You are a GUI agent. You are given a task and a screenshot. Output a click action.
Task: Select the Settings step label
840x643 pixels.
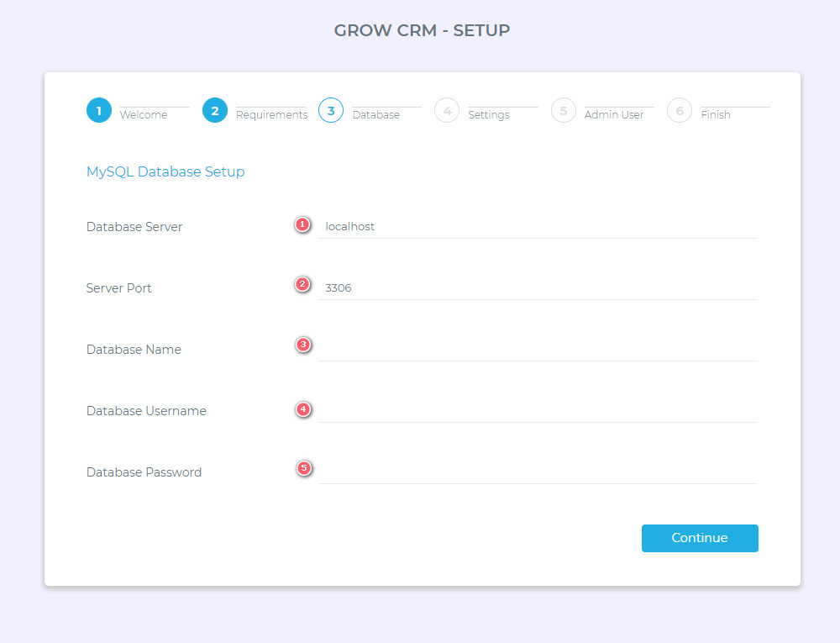click(x=489, y=114)
